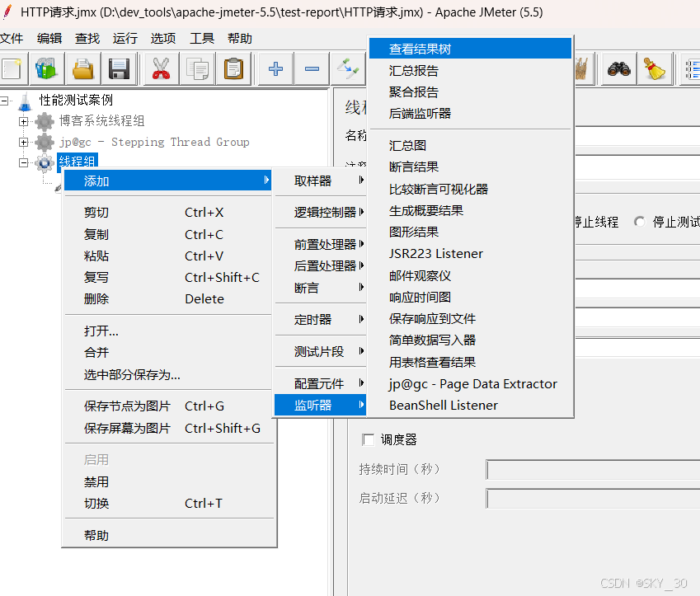Choose 汇总报告 listener
Image resolution: width=700 pixels, height=596 pixels.
point(470,70)
